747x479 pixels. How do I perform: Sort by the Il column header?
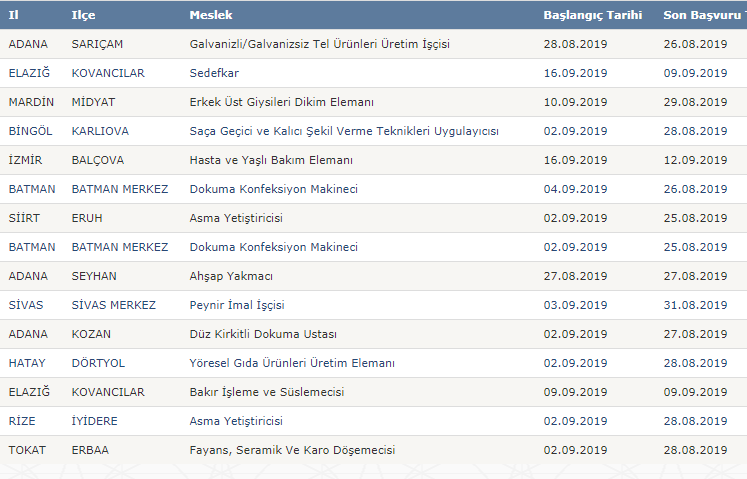(13, 15)
